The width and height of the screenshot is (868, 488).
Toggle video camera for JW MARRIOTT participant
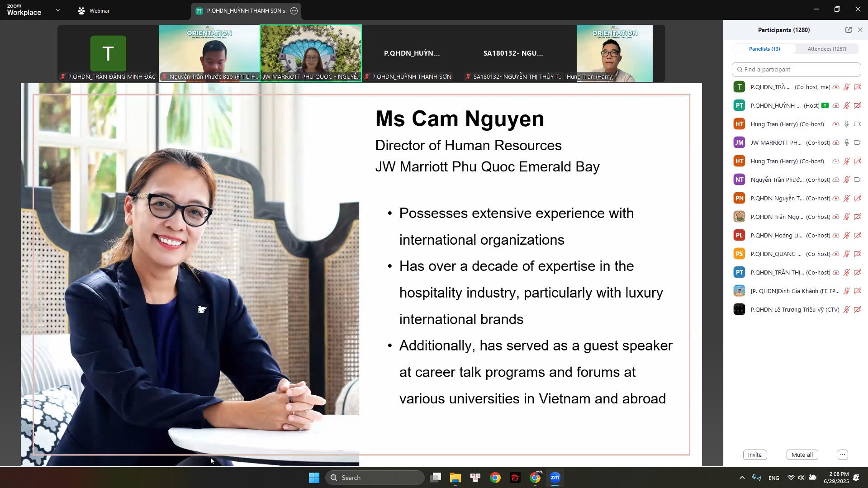point(857,142)
